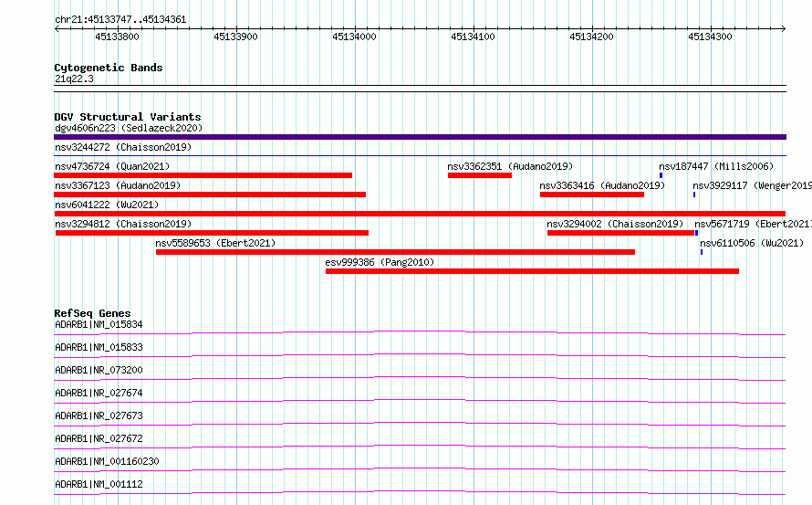
Task: Open variant esv999386 (Pang2010) label
Action: point(380,262)
